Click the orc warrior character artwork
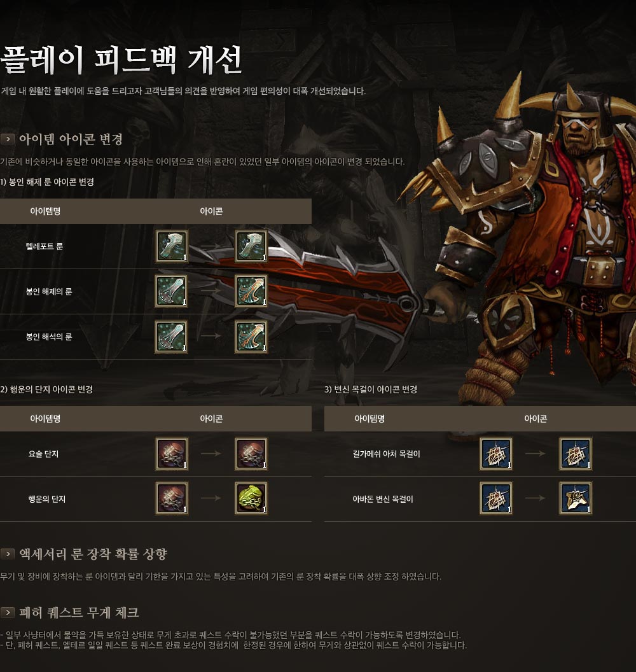Viewport: 636px width, 672px height. 531,240
